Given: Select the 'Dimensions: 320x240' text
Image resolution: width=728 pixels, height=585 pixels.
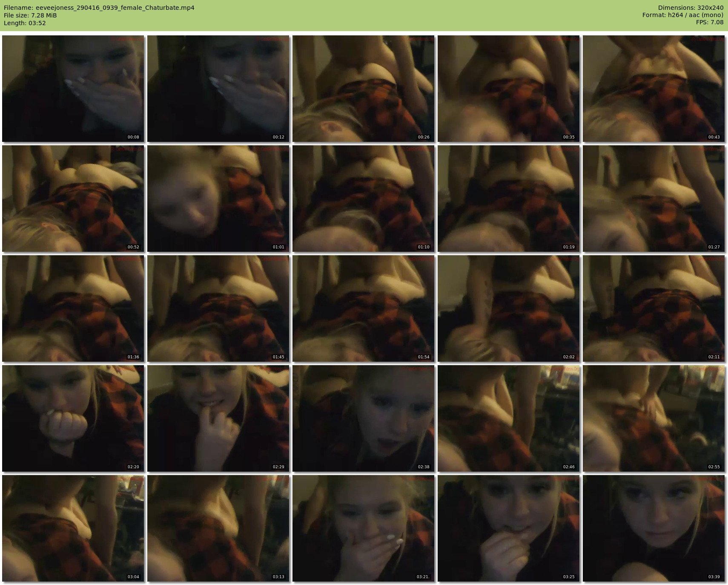Looking at the screenshot, I should pos(691,8).
